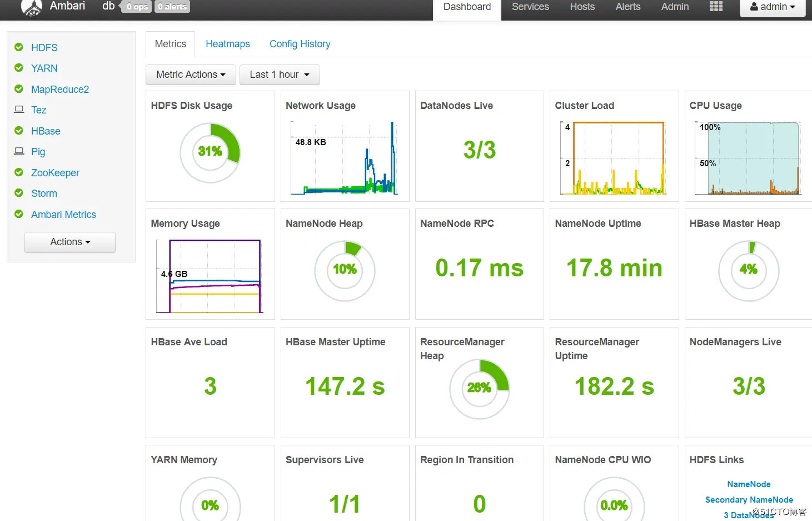Open the YARN service link

[44, 68]
